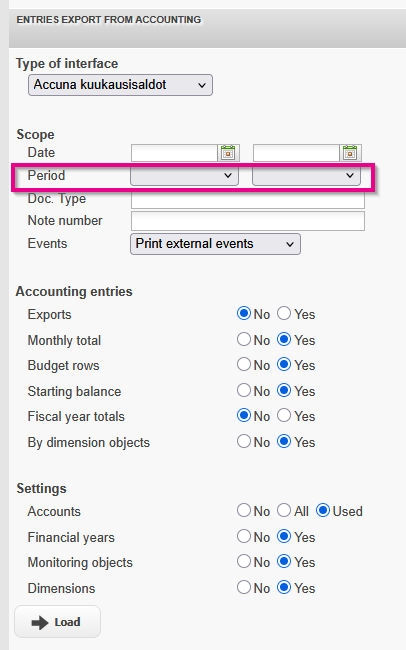This screenshot has width=406, height=650.
Task: Set Monitoring objects to No
Action: point(244,562)
